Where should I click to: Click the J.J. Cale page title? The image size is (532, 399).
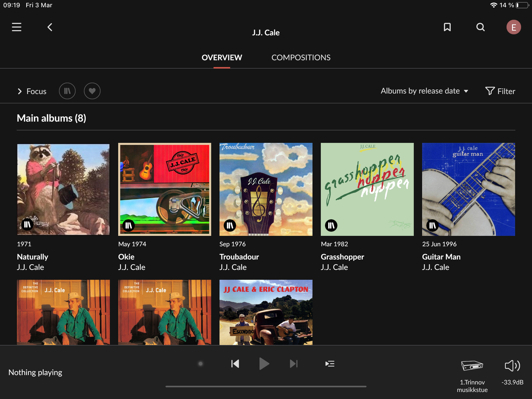pyautogui.click(x=266, y=33)
